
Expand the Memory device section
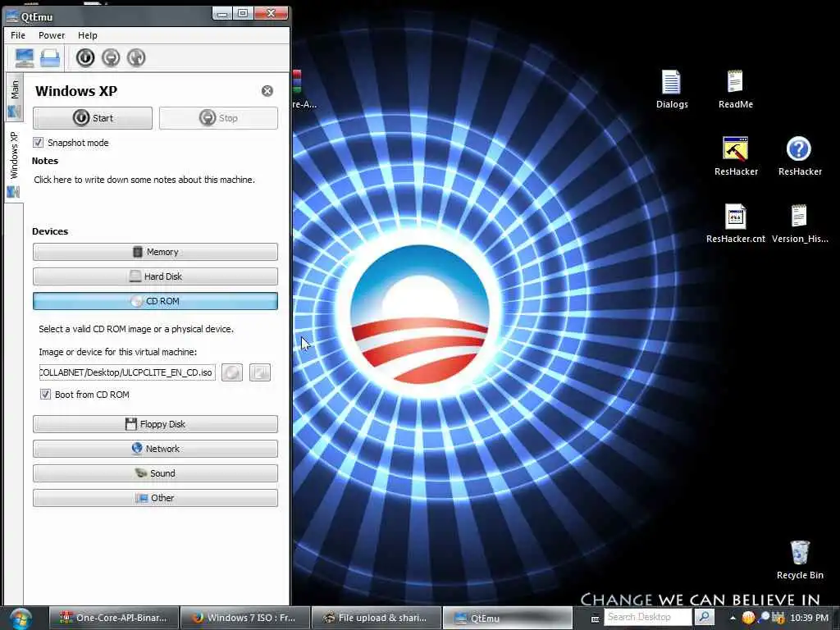pyautogui.click(x=155, y=252)
